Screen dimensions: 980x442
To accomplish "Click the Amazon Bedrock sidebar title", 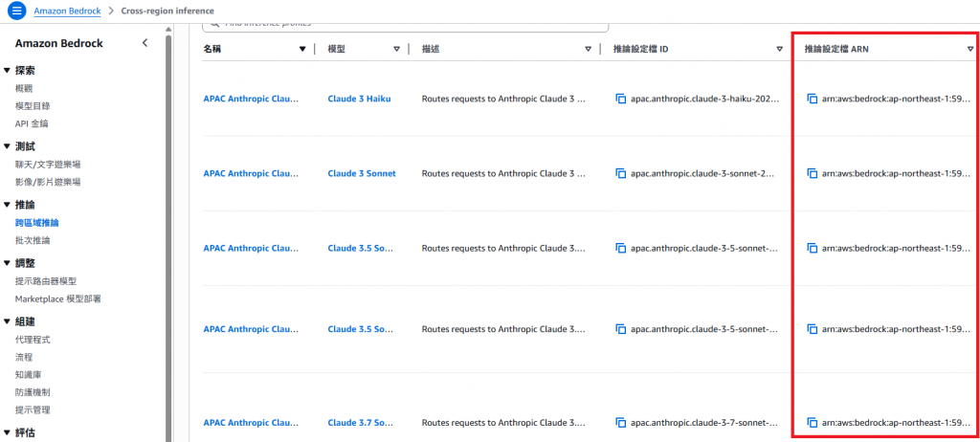I will [x=58, y=43].
